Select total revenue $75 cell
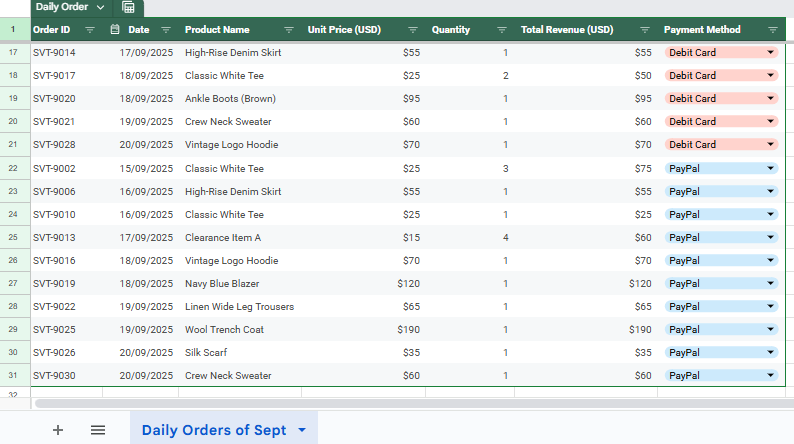This screenshot has height=444, width=794. point(586,168)
